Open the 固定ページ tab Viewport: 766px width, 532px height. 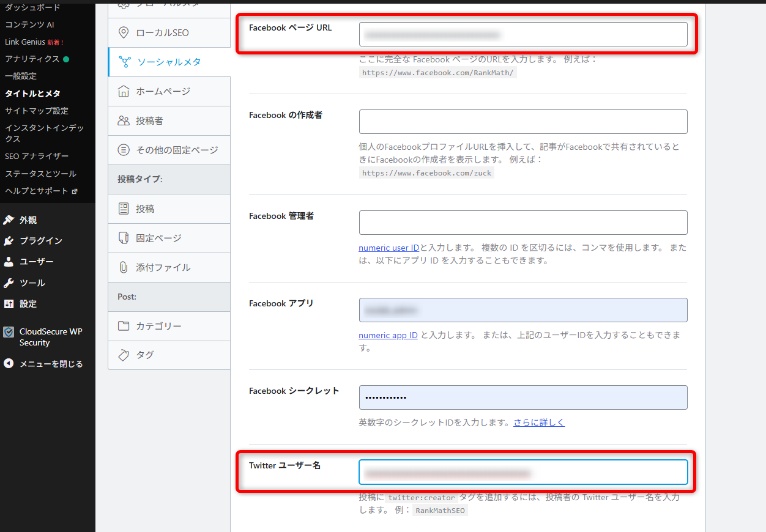[x=169, y=238]
